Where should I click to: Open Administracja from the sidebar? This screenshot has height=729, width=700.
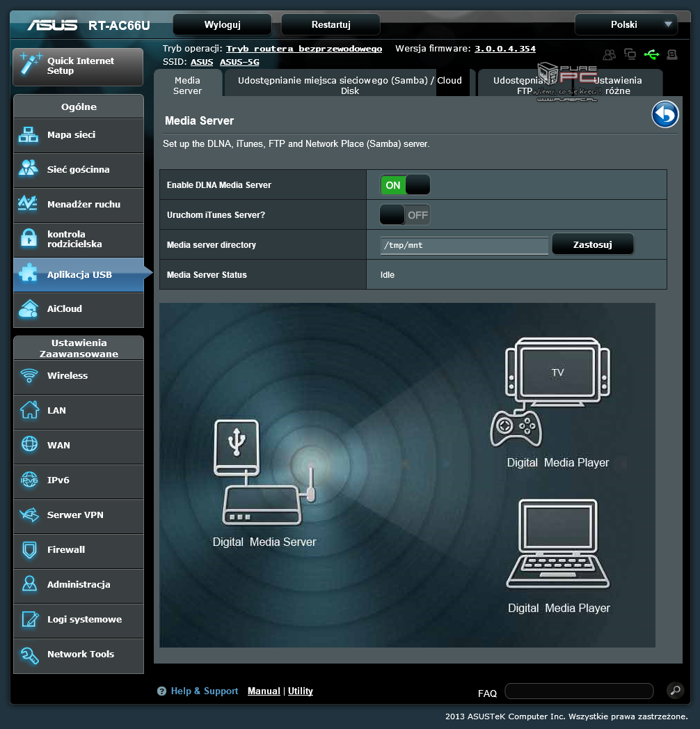pos(79,586)
